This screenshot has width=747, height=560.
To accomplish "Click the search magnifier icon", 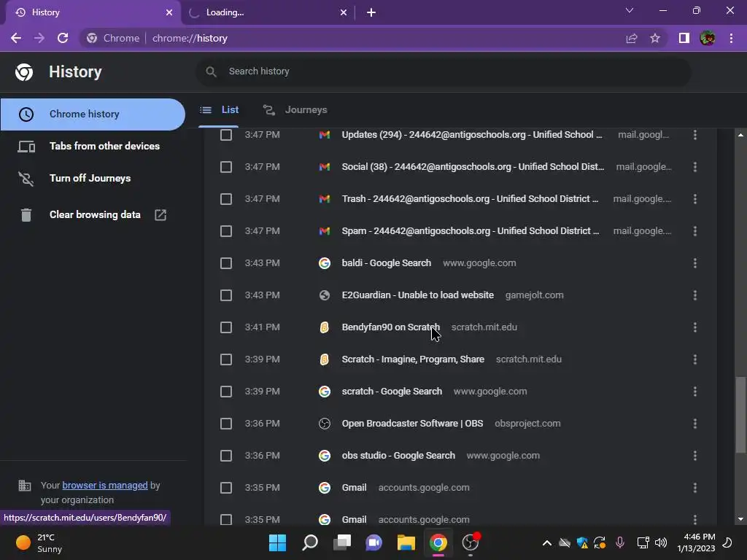I will pos(211,71).
